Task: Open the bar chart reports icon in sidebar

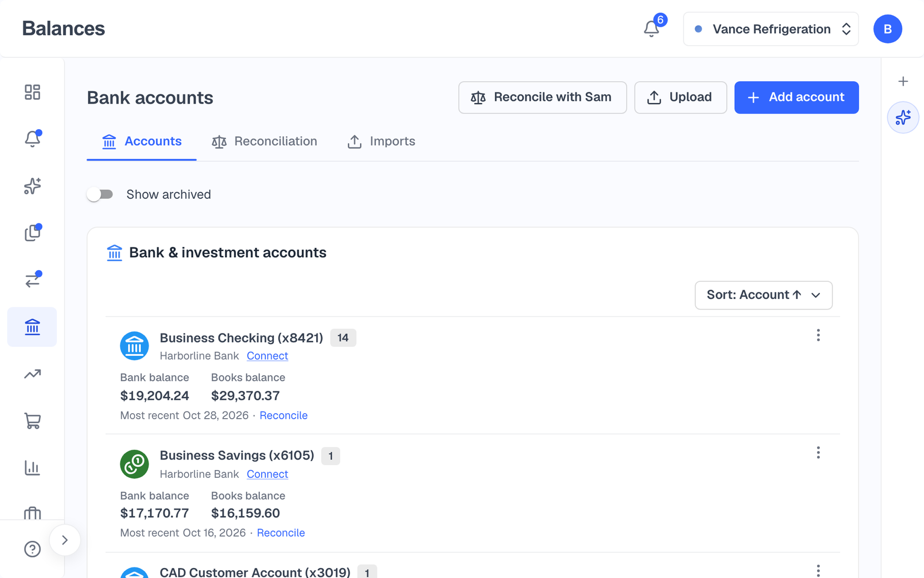Action: coord(32,468)
